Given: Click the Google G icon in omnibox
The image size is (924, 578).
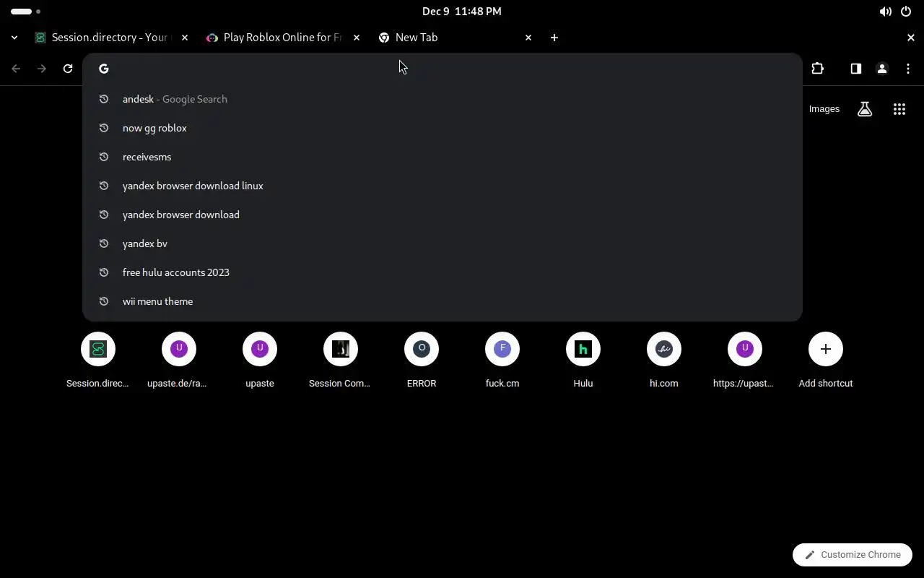Looking at the screenshot, I should (x=104, y=69).
